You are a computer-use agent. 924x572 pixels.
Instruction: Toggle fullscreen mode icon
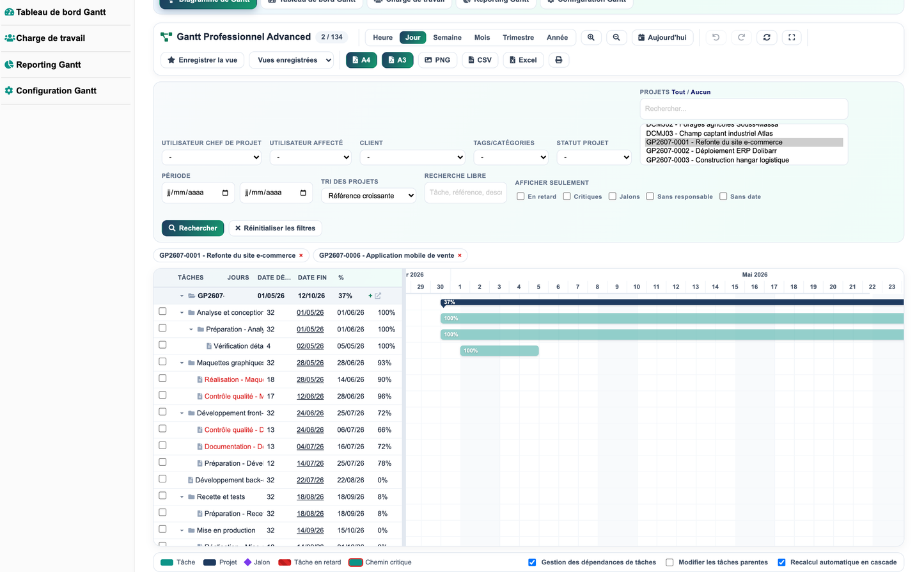click(792, 38)
